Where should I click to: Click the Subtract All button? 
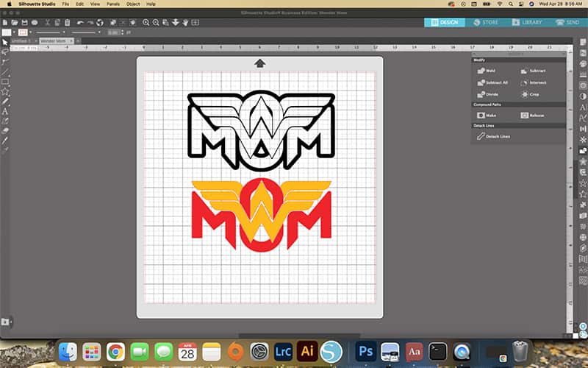492,82
